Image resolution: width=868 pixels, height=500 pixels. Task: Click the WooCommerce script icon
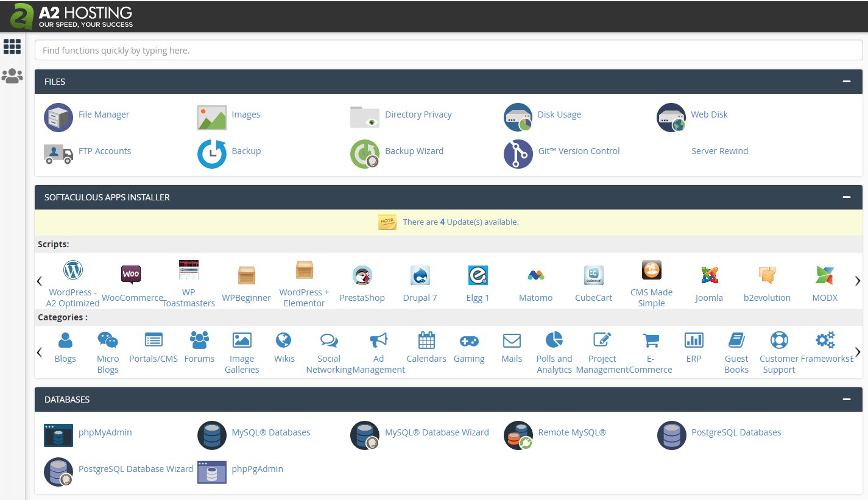[131, 275]
